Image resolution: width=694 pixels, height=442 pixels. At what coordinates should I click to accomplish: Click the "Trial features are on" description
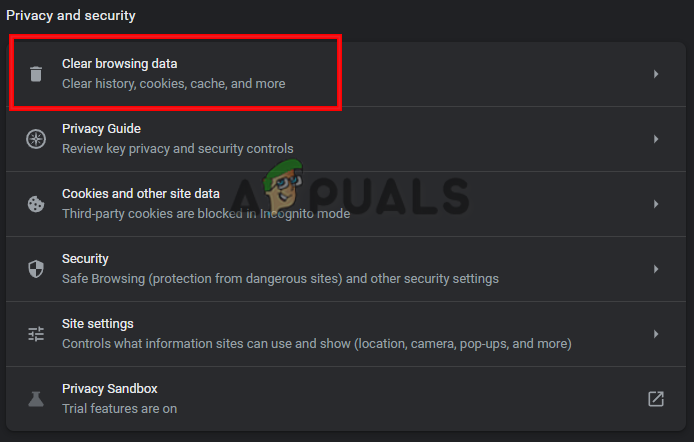pyautogui.click(x=119, y=409)
